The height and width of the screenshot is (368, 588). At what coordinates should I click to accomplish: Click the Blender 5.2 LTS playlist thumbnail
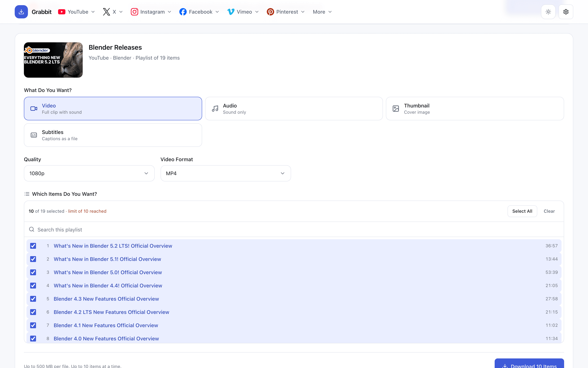[x=53, y=60]
